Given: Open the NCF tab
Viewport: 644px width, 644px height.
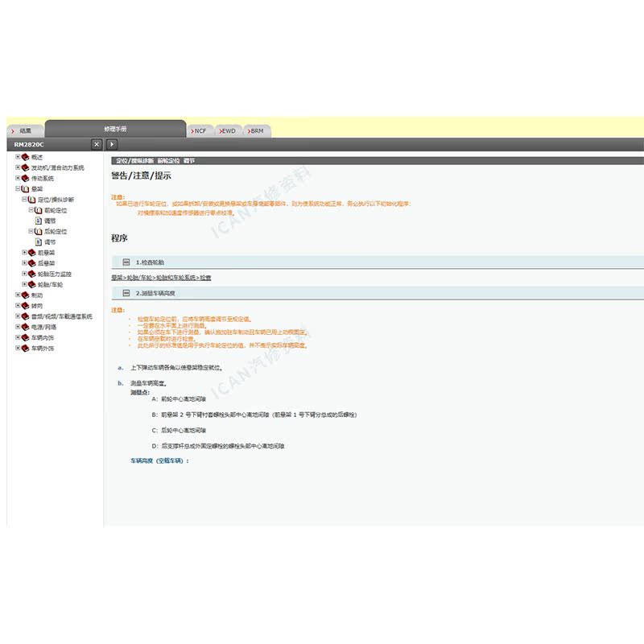Looking at the screenshot, I should pos(200,131).
